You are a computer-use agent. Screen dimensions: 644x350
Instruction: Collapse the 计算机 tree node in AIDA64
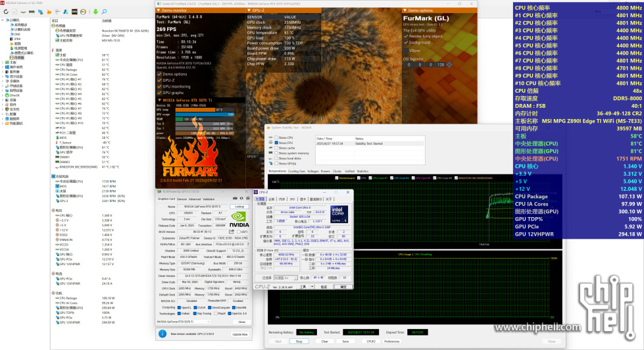tap(2, 20)
